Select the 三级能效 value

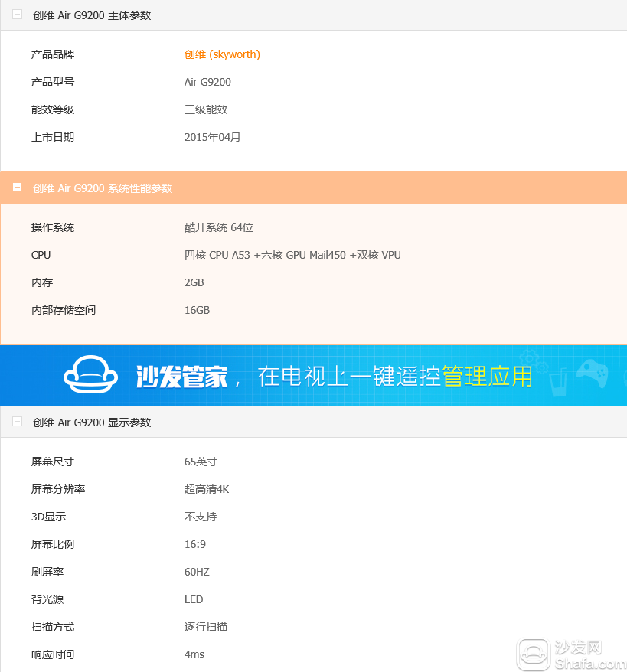tap(206, 109)
